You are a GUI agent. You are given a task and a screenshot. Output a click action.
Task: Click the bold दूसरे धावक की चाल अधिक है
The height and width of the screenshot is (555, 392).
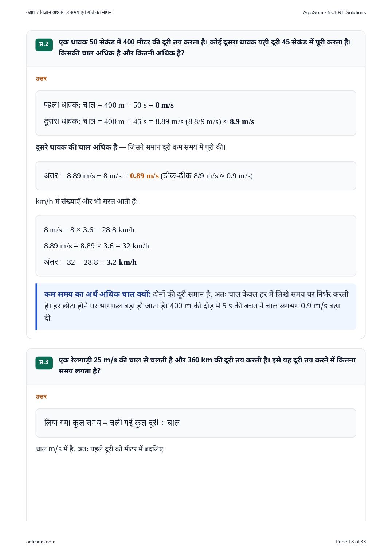[x=77, y=147]
